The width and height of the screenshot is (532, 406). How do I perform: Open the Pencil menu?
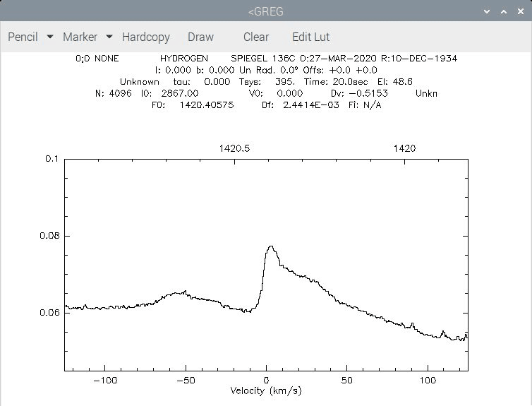tap(23, 37)
